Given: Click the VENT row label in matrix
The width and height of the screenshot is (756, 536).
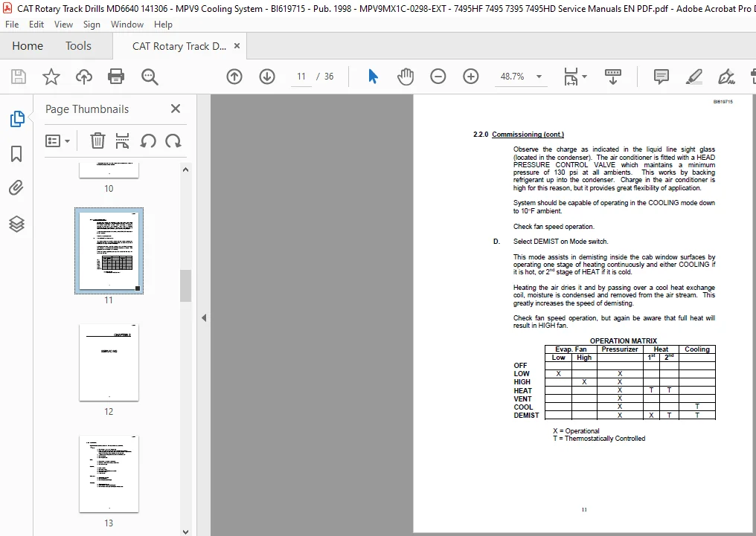Looking at the screenshot, I should [522, 398].
